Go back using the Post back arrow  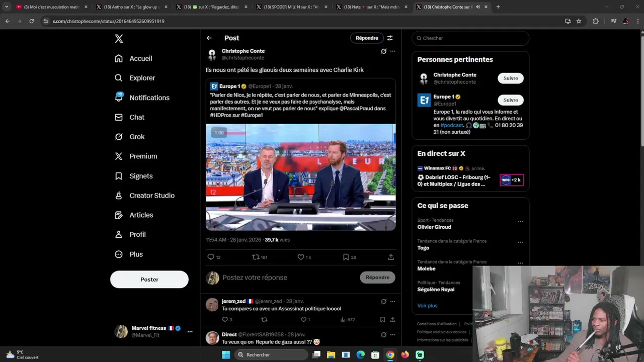tap(209, 38)
